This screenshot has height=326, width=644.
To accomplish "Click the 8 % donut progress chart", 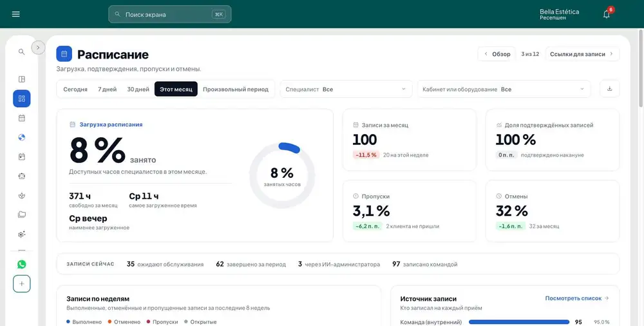I will coord(282,175).
